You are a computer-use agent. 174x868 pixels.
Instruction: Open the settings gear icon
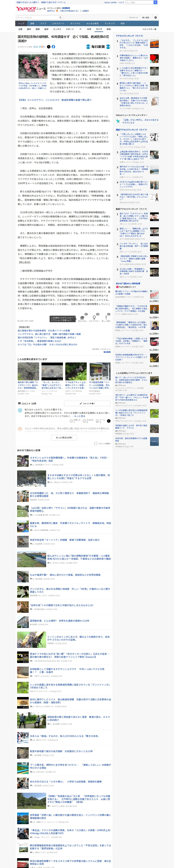[155, 18]
